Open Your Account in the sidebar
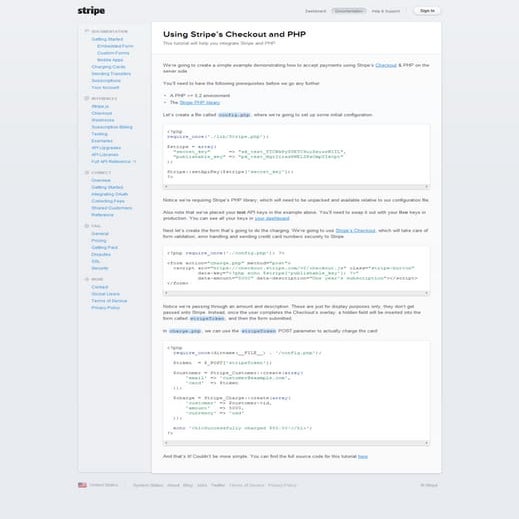519x519 pixels. (105, 88)
